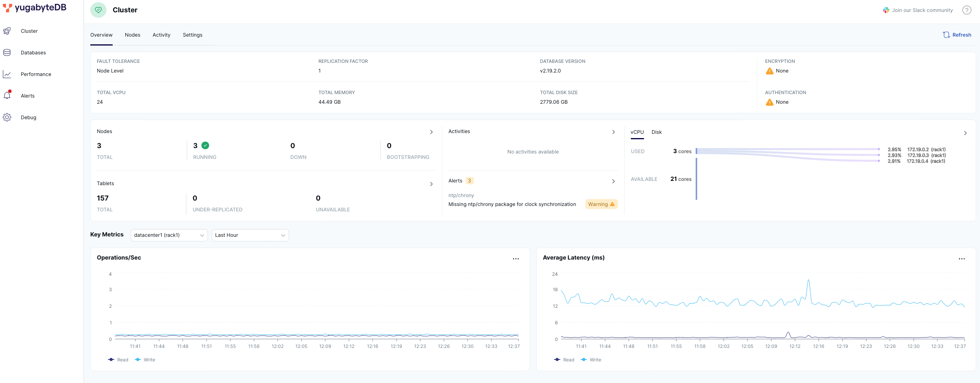Viewport: 980px width, 383px height.
Task: Open the Last Hour time range dropdown
Action: 250,235
